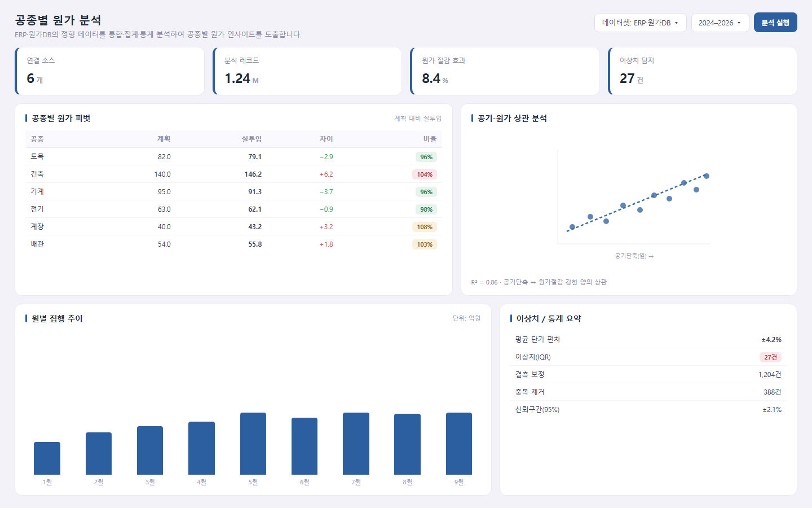Click the 공기단축(일) axis label
812x508 pixels.
634,256
